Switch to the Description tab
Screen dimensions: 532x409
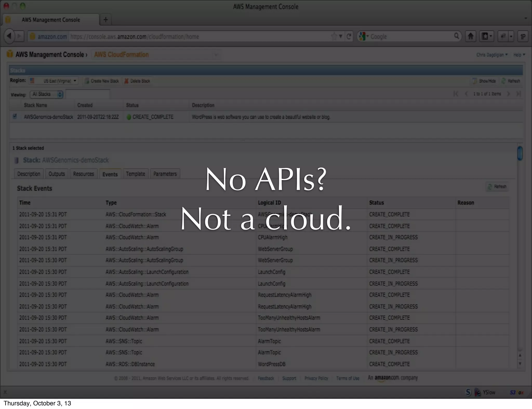(29, 174)
